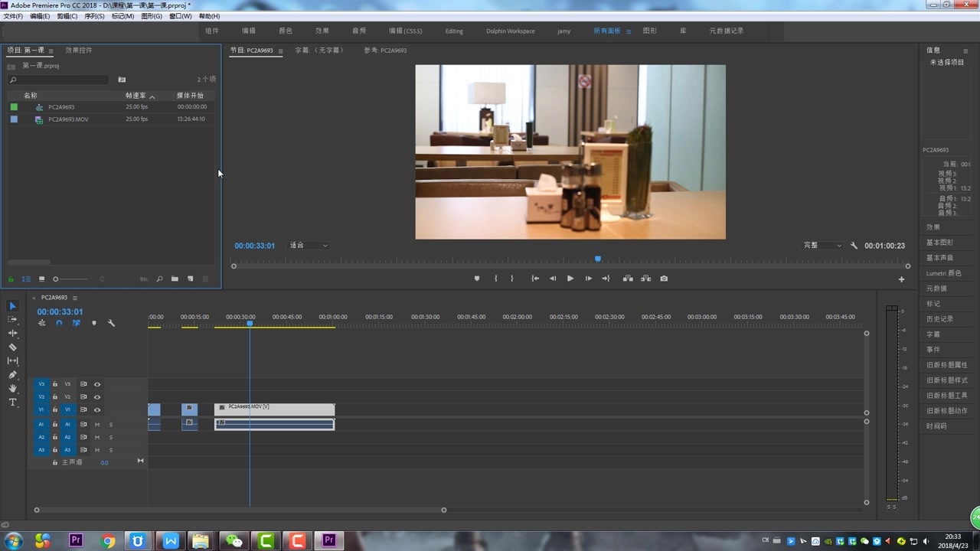Mark In point in Program Monitor
Image resolution: width=980 pixels, height=551 pixels.
(495, 279)
